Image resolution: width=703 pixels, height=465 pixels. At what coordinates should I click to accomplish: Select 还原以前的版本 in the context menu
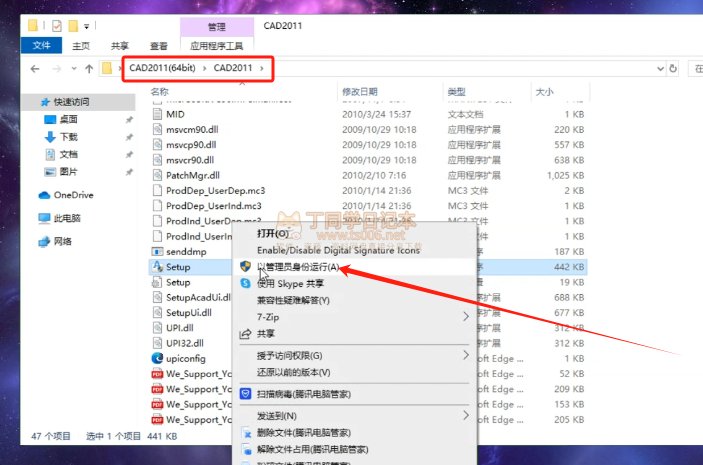(x=293, y=372)
